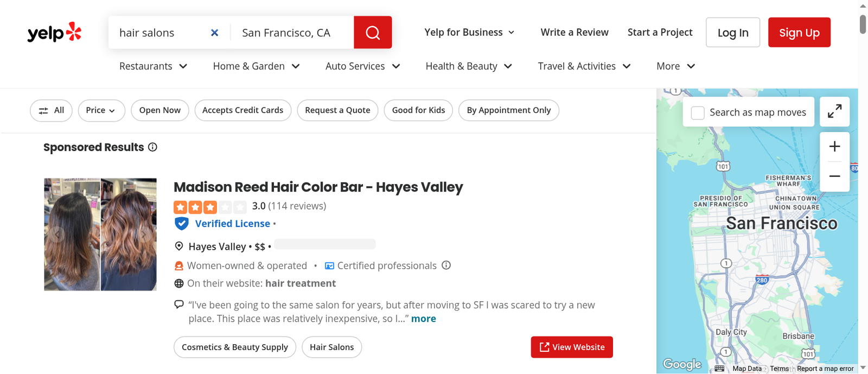This screenshot has width=868, height=374.
Task: Open the Madison Reed hair photo thumbnail
Action: tap(100, 234)
